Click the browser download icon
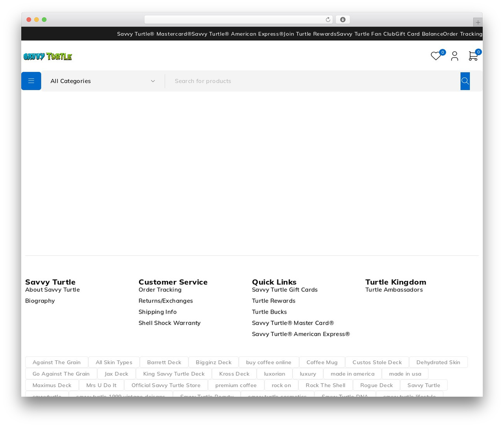504x427 pixels. 343,20
